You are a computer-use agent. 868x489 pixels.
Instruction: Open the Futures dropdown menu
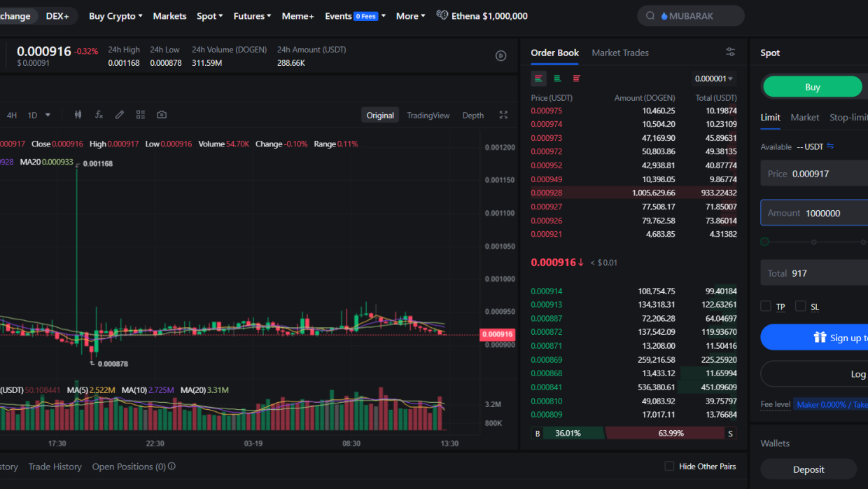click(252, 16)
